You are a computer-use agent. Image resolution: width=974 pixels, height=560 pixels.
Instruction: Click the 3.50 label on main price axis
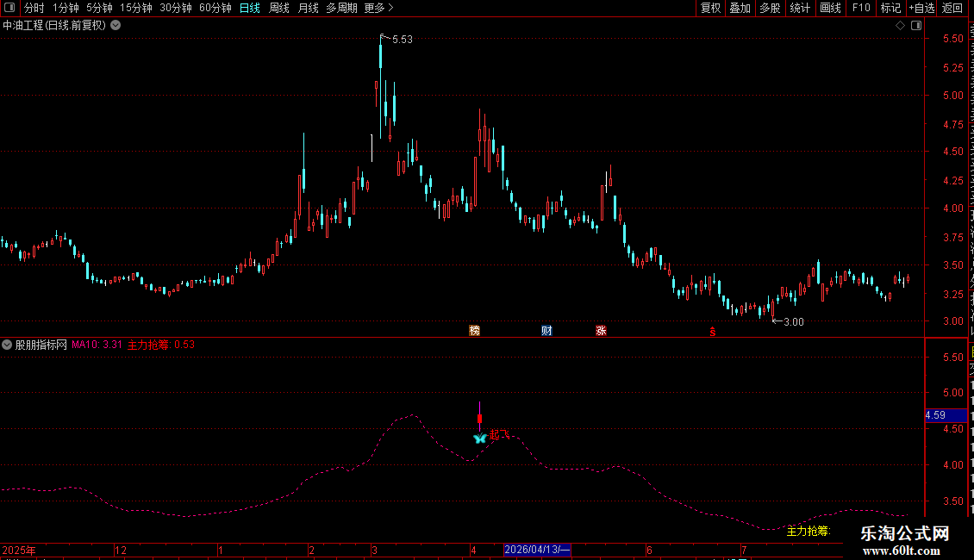coord(952,265)
